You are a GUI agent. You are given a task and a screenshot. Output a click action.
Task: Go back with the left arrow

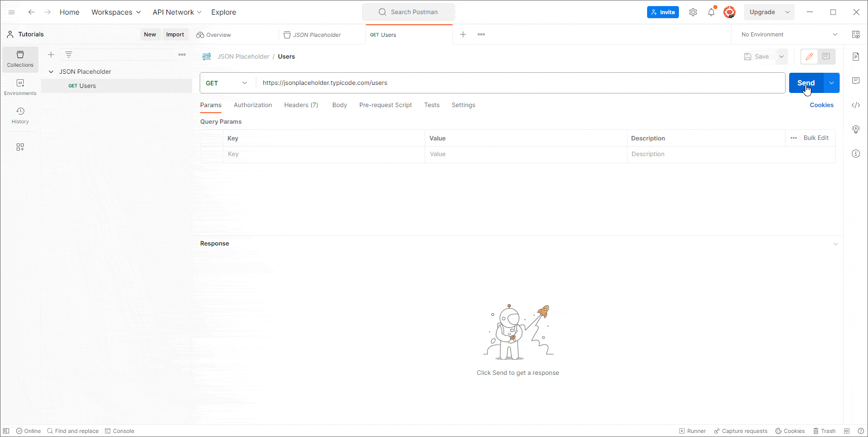tap(31, 12)
